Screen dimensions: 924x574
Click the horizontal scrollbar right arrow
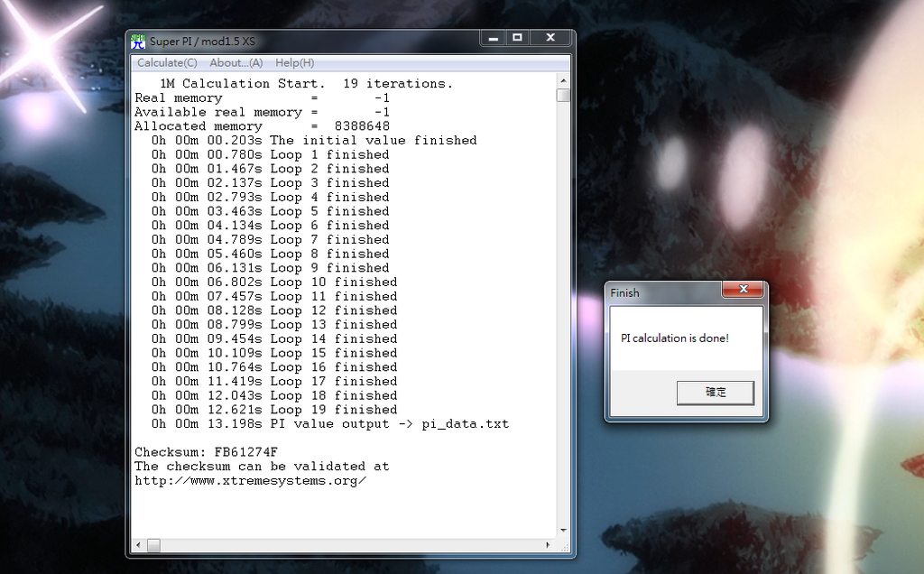pyautogui.click(x=548, y=545)
